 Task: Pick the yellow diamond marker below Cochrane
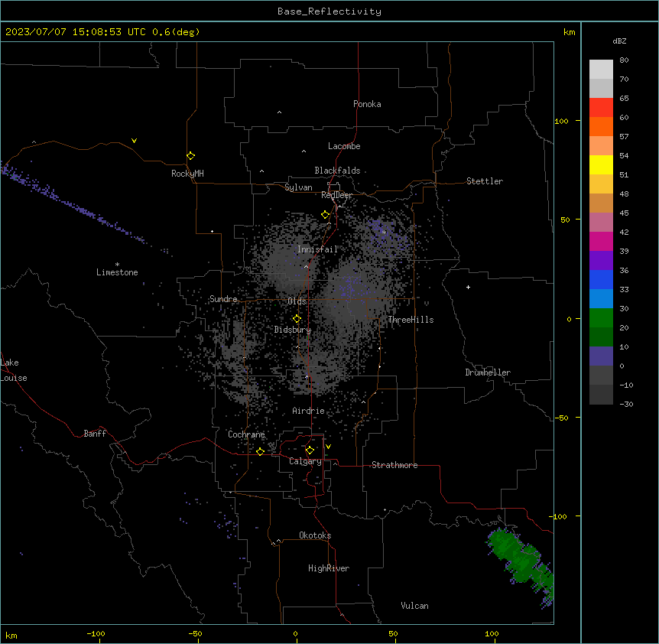(x=260, y=451)
